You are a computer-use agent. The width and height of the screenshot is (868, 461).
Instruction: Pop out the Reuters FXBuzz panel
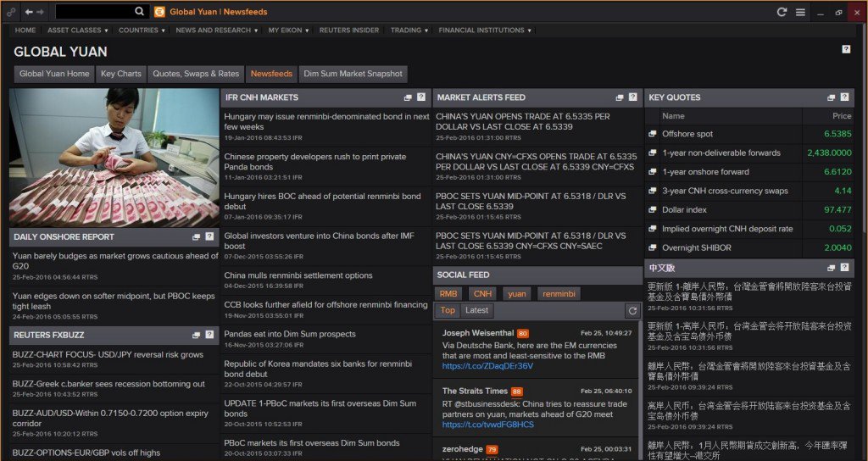tap(196, 335)
